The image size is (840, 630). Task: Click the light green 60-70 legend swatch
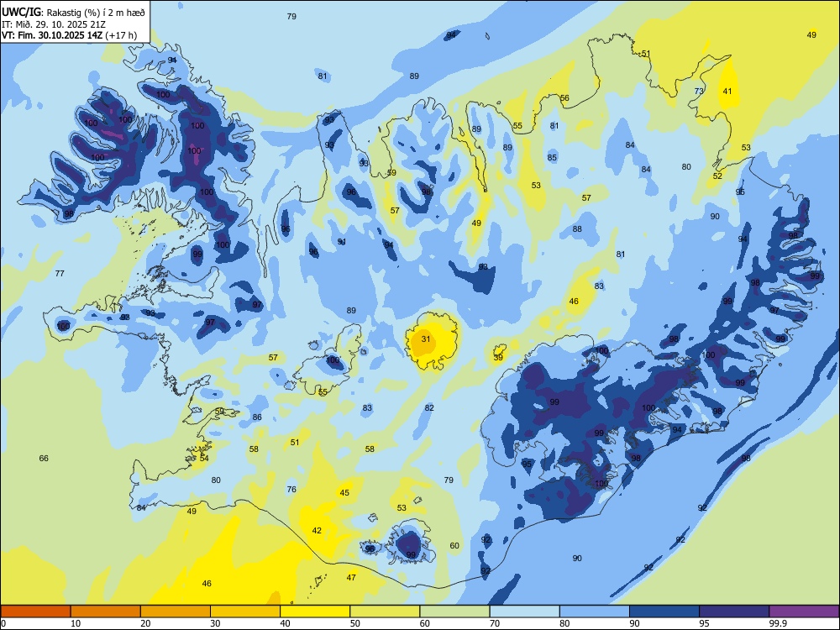coord(454,612)
